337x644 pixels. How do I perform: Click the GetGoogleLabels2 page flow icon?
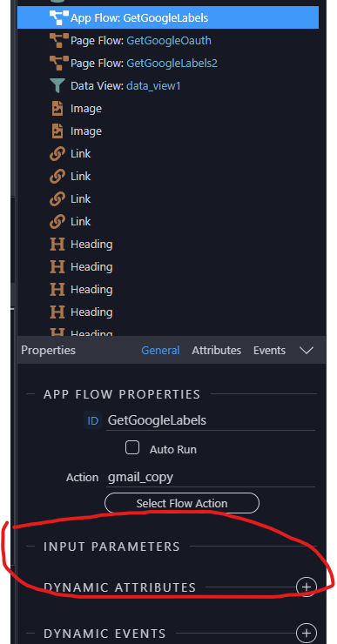click(x=58, y=63)
